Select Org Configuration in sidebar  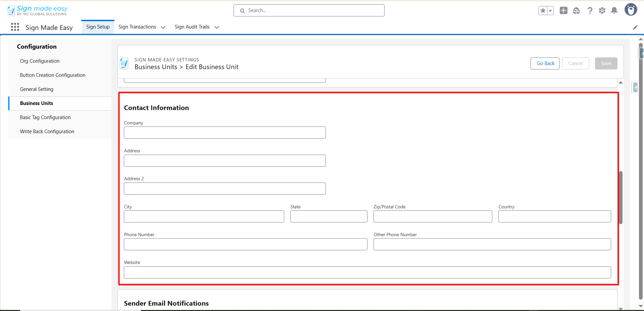40,61
